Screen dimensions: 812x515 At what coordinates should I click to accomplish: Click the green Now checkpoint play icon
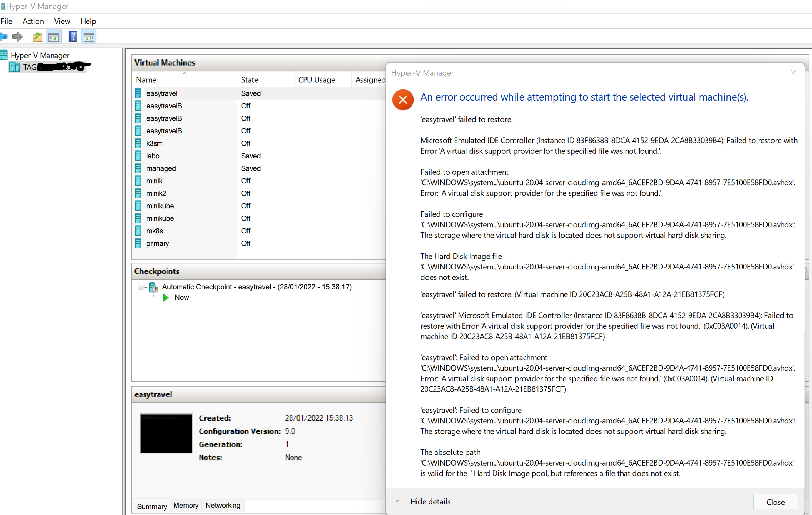coord(166,298)
